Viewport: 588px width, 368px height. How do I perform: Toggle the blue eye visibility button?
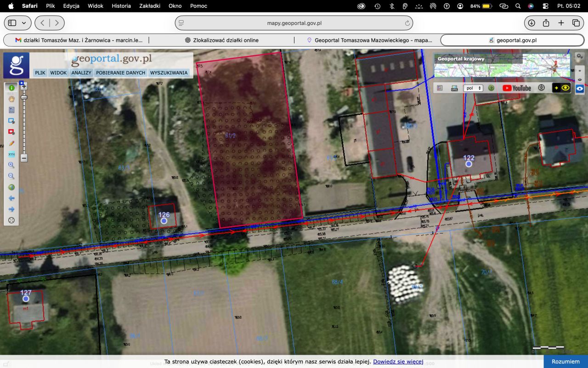(x=580, y=89)
